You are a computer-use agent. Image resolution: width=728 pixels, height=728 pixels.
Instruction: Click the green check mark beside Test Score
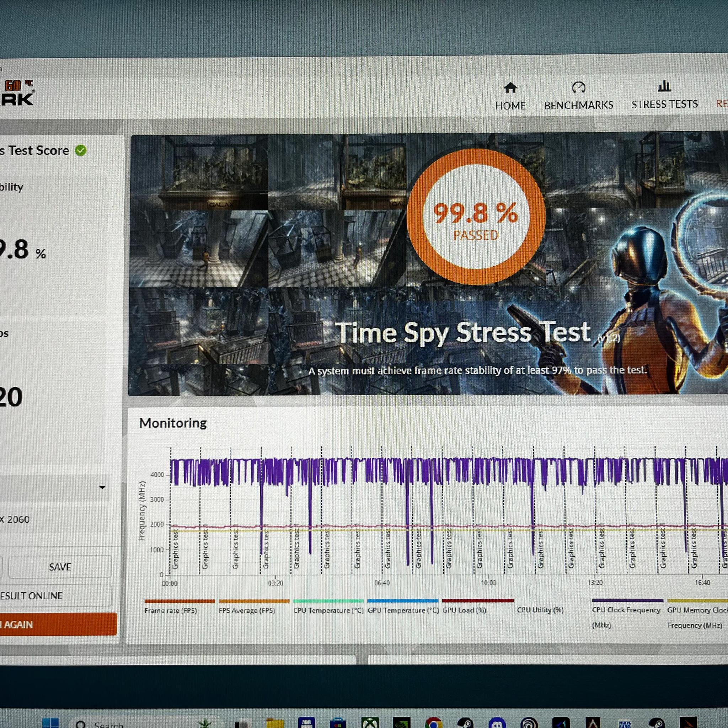pos(80,150)
